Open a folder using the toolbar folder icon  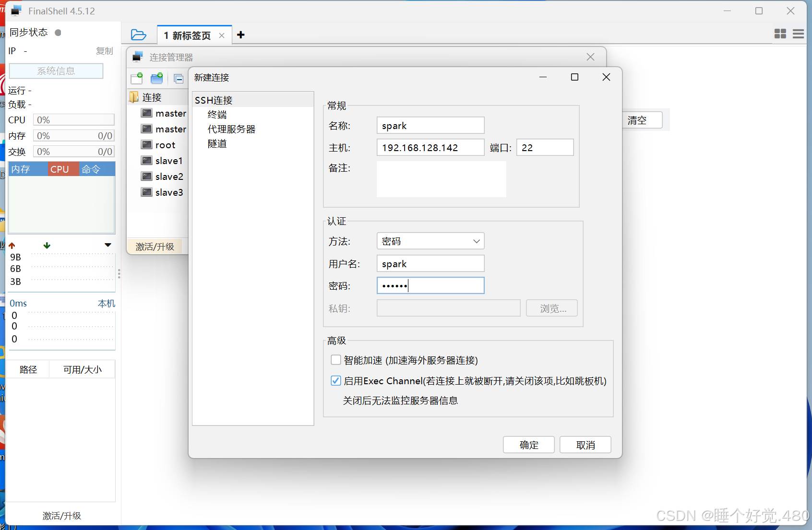coord(139,35)
